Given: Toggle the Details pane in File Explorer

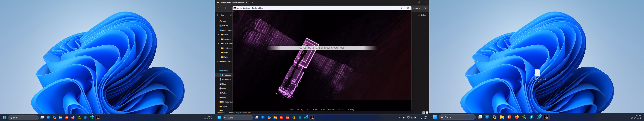Looking at the screenshot, I should (422, 15).
